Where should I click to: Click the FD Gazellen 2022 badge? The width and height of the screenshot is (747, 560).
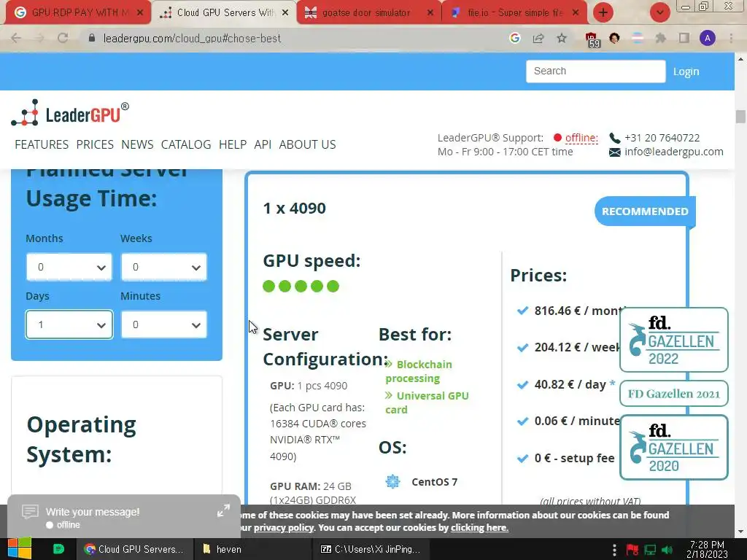[673, 340]
